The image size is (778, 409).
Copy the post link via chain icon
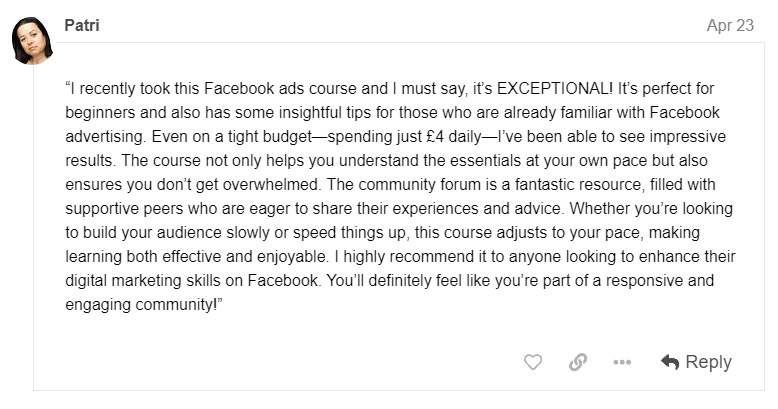(x=577, y=362)
